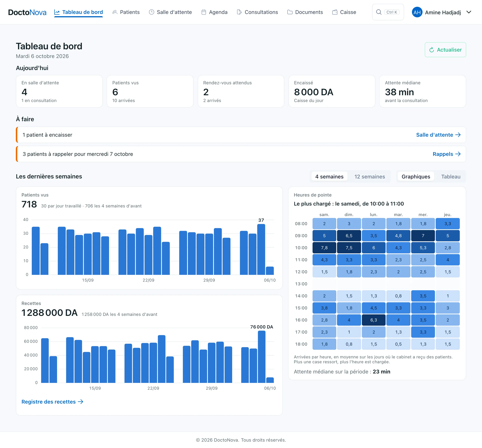This screenshot has height=448, width=482.
Task: Click the Consultations document pen icon
Action: [239, 12]
